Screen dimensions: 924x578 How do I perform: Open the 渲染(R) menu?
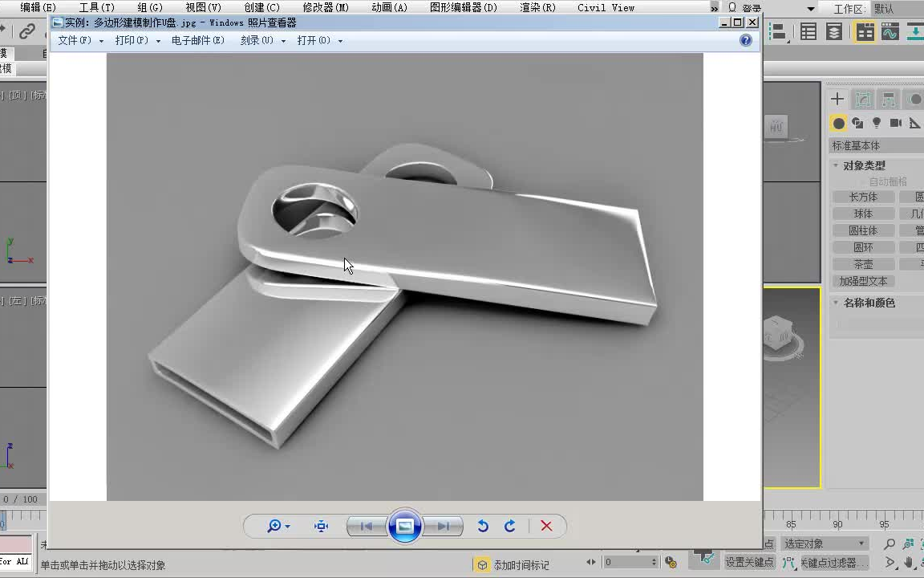(538, 7)
